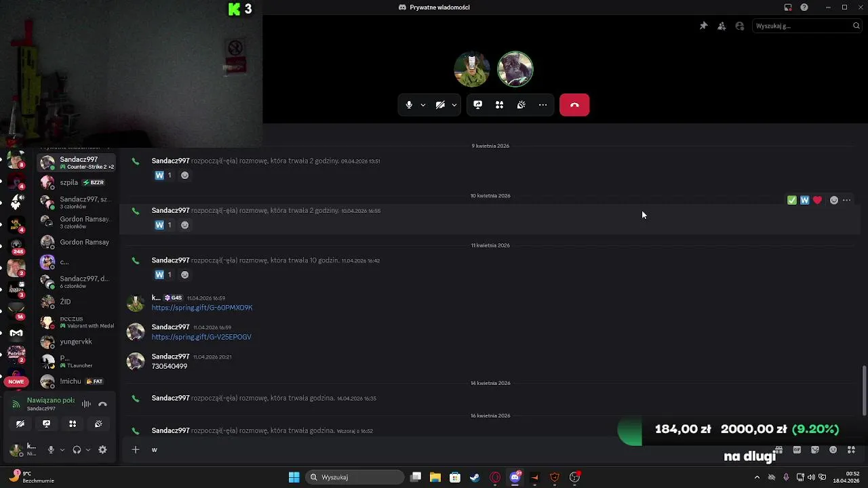Open Gordon Ramsay group with 3 members
This screenshot has height=488, width=868.
(x=76, y=222)
